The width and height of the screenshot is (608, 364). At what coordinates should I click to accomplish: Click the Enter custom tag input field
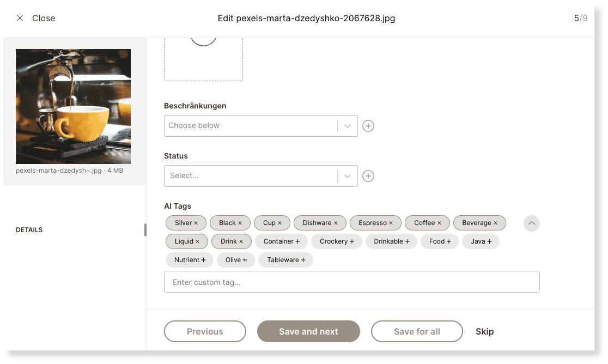point(351,282)
